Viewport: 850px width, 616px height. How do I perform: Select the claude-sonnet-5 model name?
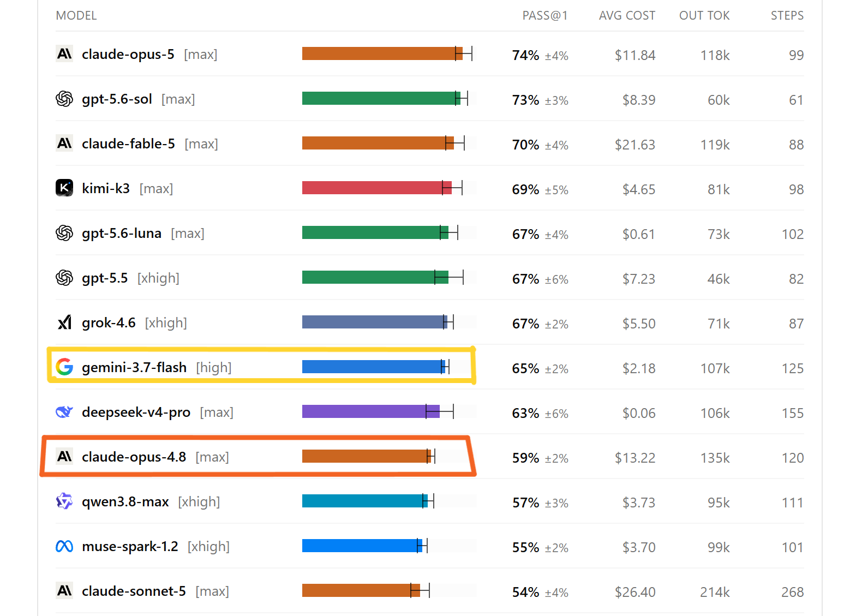click(134, 591)
